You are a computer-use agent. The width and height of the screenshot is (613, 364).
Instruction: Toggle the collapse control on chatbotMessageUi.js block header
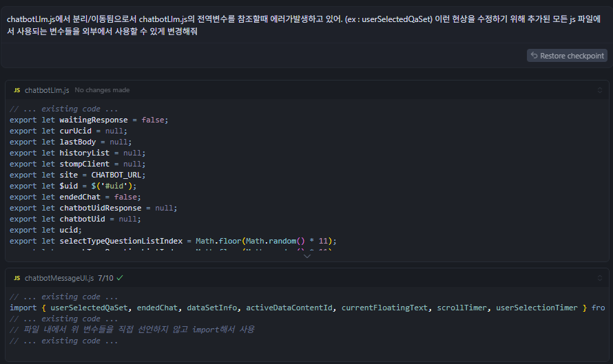(x=599, y=278)
